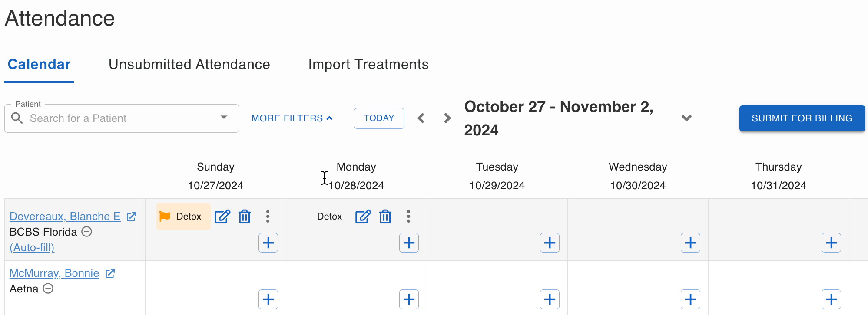Open Bonnie McMurray's external link icon
The width and height of the screenshot is (868, 315).
pyautogui.click(x=110, y=273)
